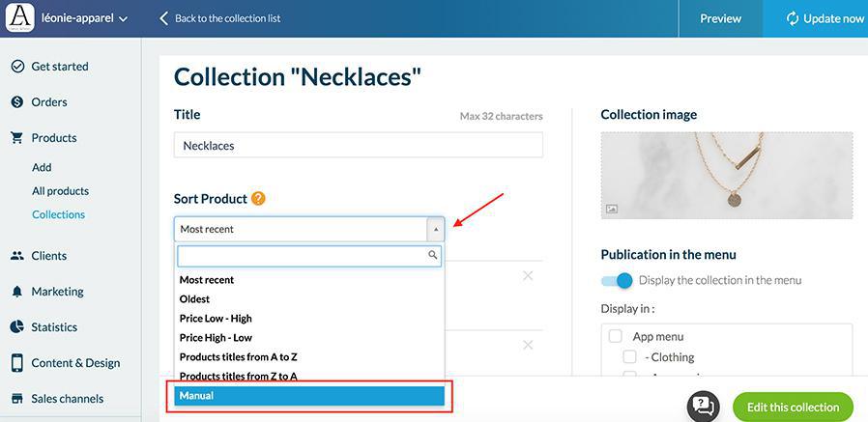Viewport: 868px width, 422px height.
Task: Toggle Display the collection in the menu
Action: click(617, 280)
